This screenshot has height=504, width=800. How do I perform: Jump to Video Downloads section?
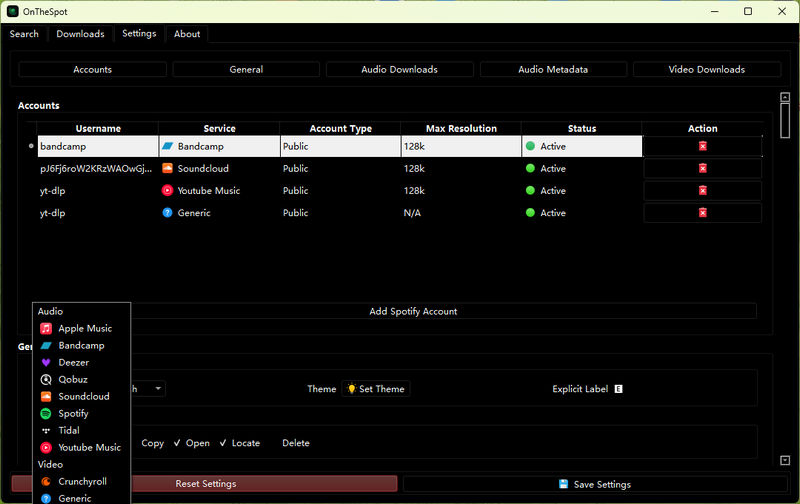pos(707,69)
